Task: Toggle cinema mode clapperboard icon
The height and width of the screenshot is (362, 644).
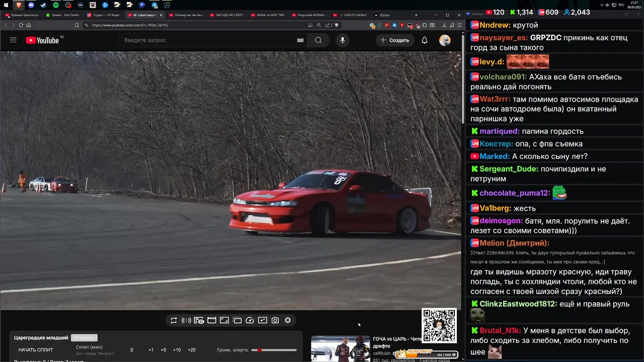Action: coord(212,320)
